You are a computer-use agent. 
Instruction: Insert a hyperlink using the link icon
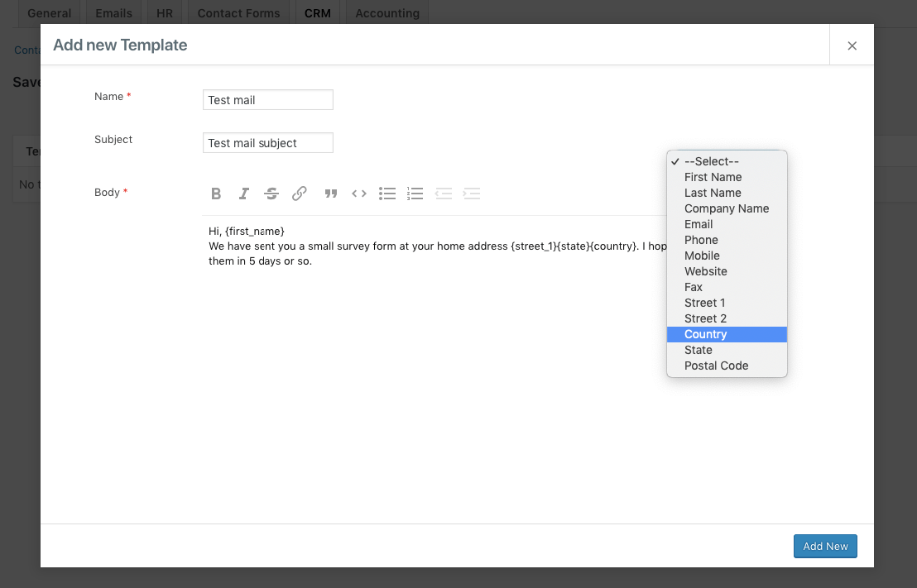pos(299,194)
